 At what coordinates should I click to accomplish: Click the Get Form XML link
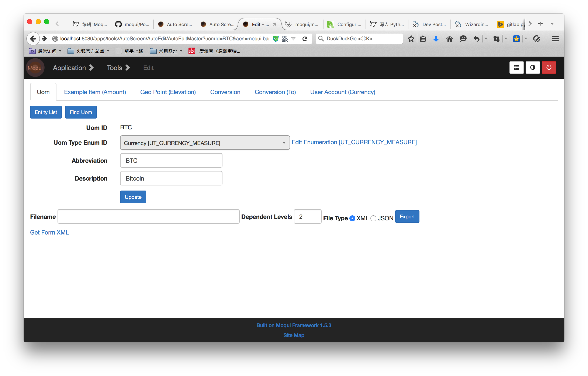pyautogui.click(x=50, y=232)
